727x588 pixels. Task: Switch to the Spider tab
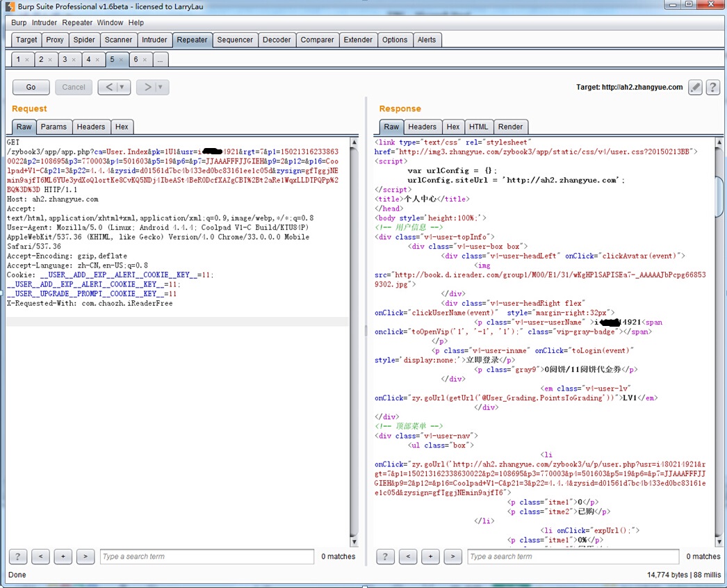[x=84, y=40]
